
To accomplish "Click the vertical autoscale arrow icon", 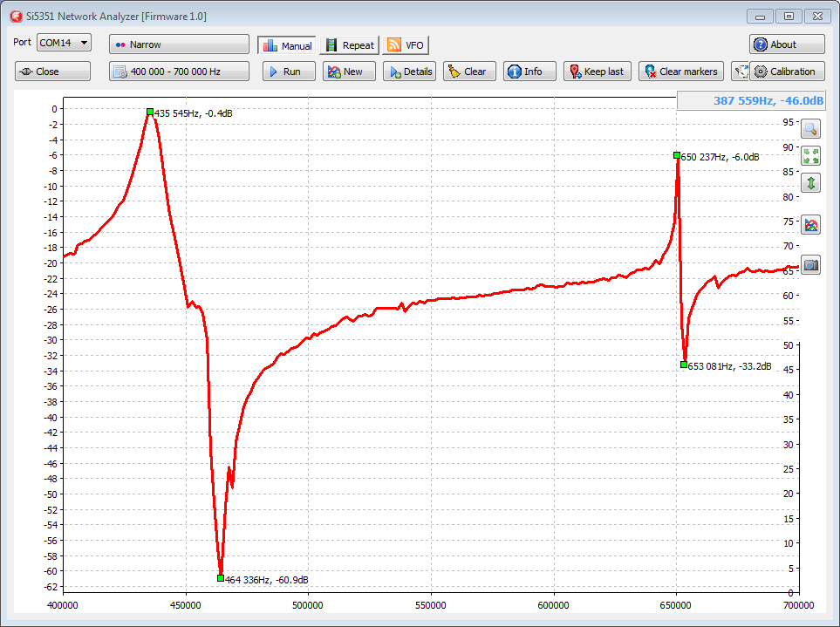I will [810, 183].
